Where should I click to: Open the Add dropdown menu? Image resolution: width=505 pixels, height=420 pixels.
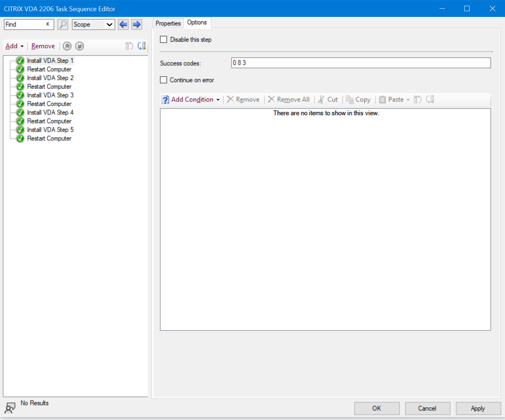point(14,46)
